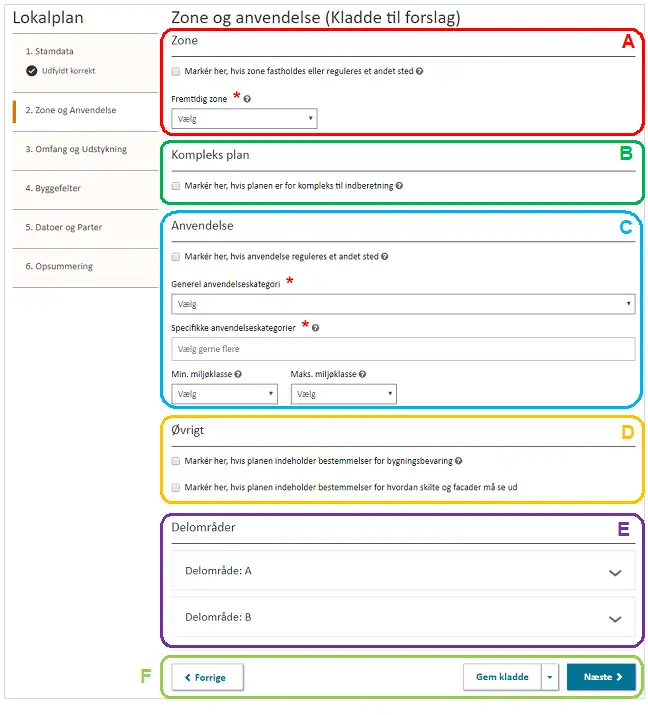Open the Fremtidig zone dropdown
648x715 pixels.
pos(244,119)
